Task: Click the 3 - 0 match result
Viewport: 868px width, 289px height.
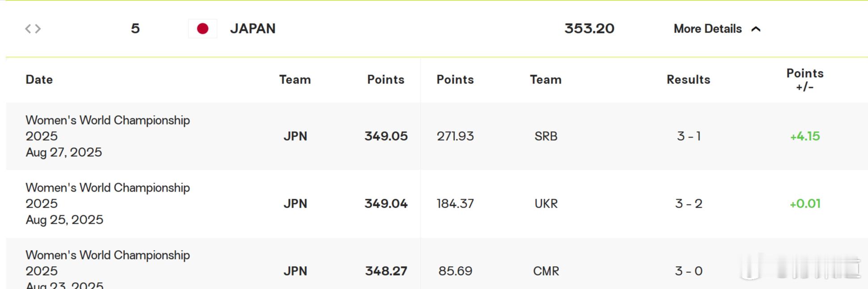Action: tap(689, 271)
